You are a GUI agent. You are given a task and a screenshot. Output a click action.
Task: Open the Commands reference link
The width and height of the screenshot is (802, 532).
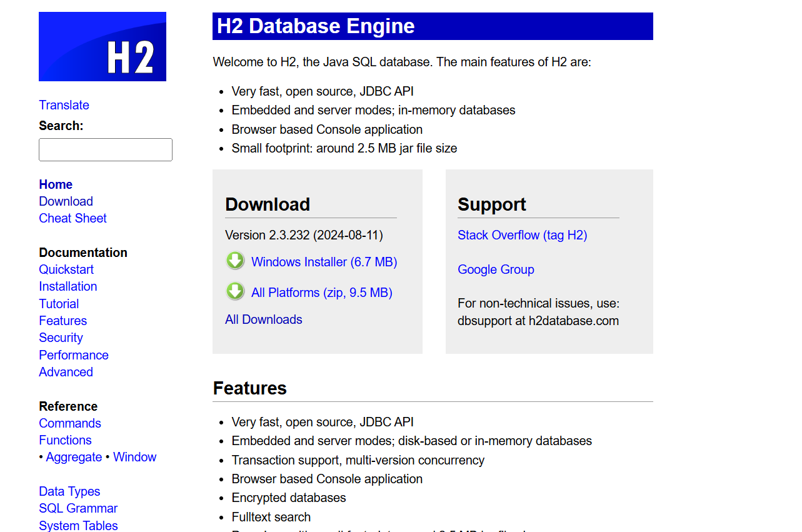pos(69,423)
